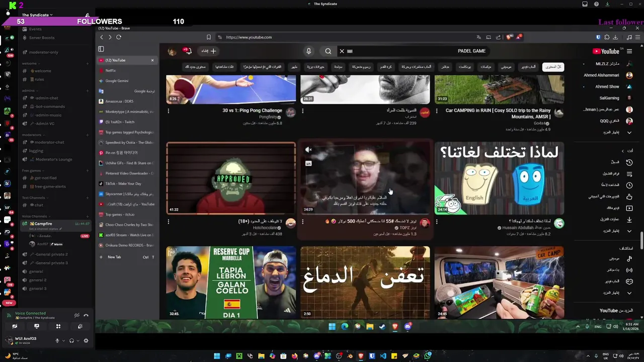Open the YouTube account avatar

pyautogui.click(x=172, y=51)
